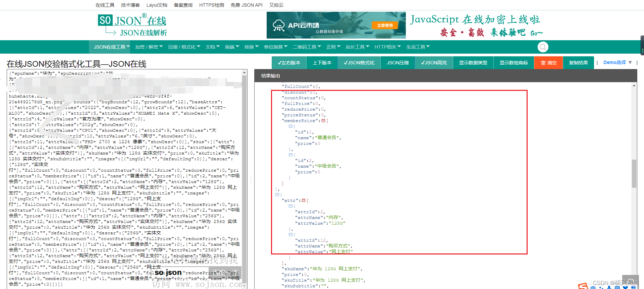Enable JSON压缩 mode
Viewport: 644px width, 289px height.
click(397, 63)
